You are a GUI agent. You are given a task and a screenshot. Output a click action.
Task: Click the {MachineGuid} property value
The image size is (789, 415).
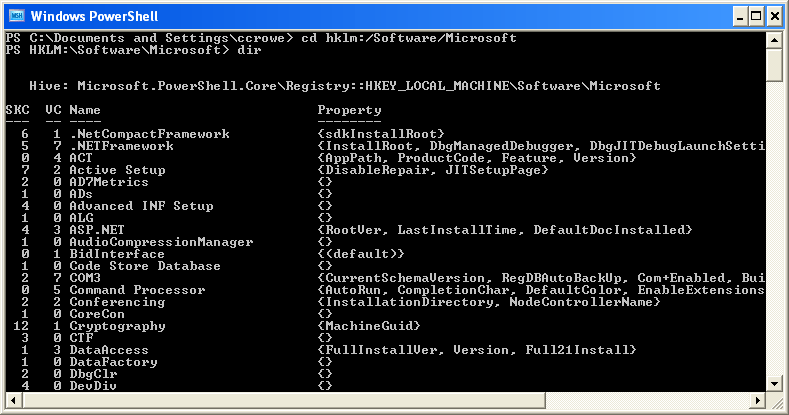pyautogui.click(x=369, y=326)
